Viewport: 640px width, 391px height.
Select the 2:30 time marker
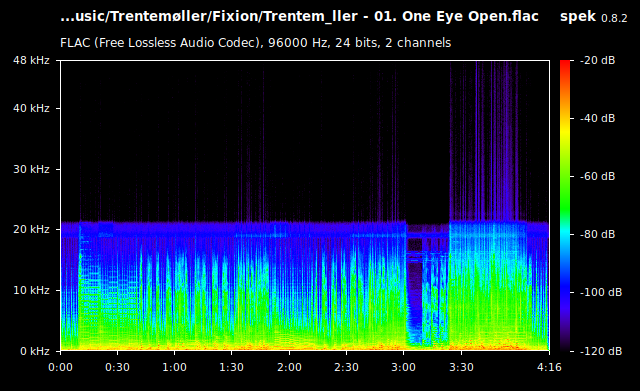click(346, 367)
